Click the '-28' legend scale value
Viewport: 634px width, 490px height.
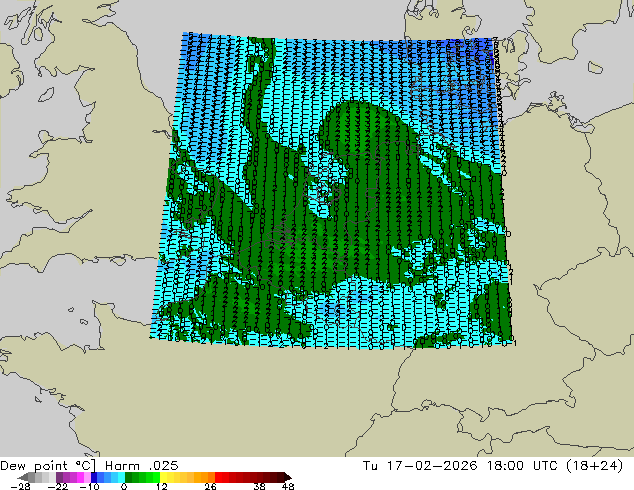[20, 486]
